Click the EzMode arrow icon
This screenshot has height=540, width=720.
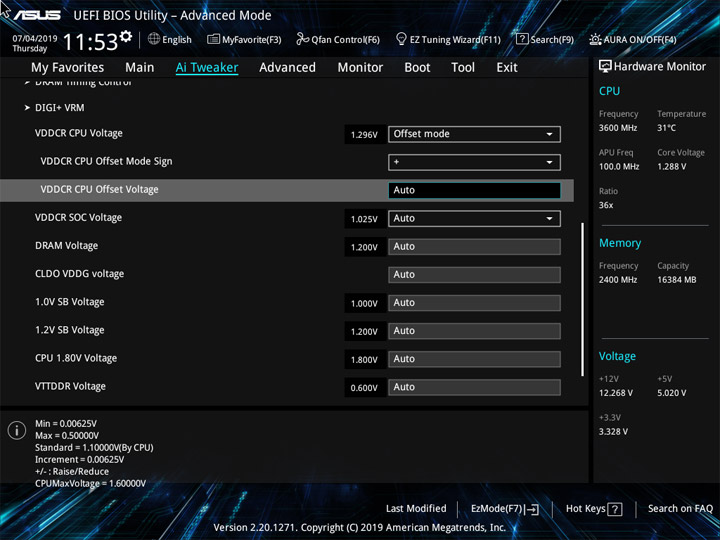point(532,509)
